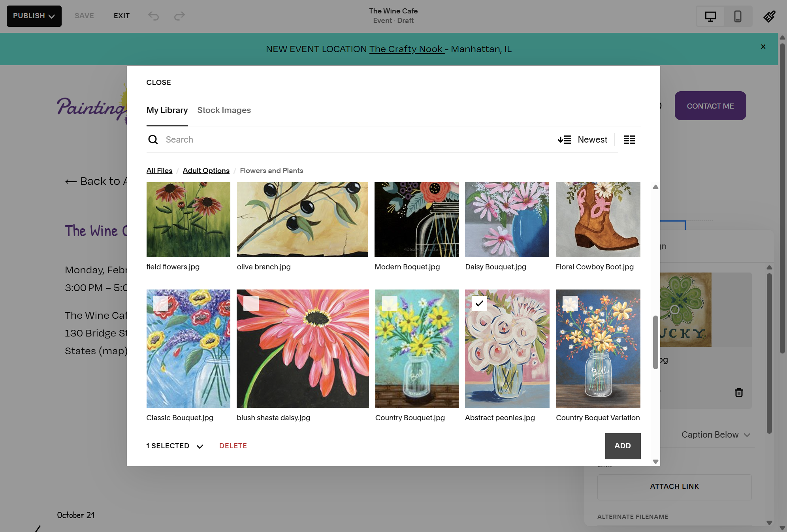
Task: Click the undo arrow icon
Action: pos(153,16)
